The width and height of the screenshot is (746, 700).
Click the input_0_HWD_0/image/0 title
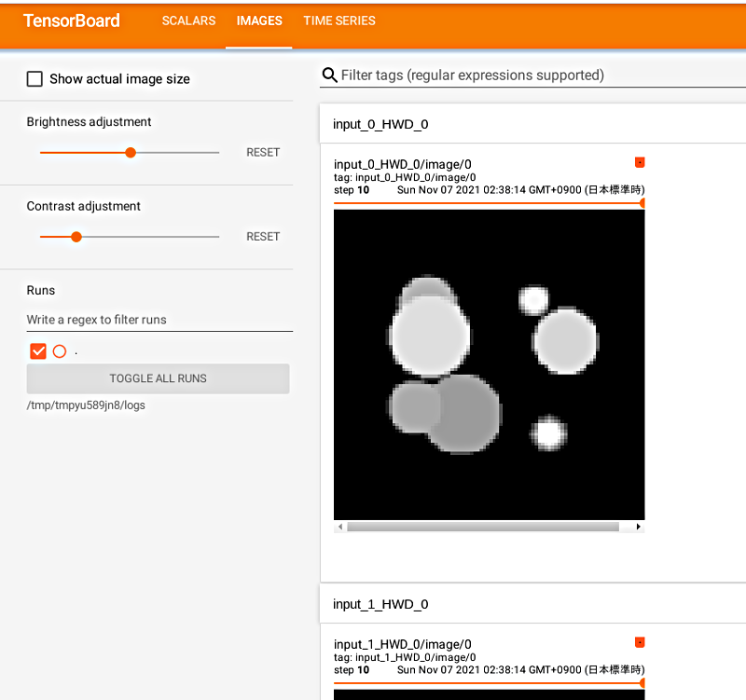coord(403,165)
